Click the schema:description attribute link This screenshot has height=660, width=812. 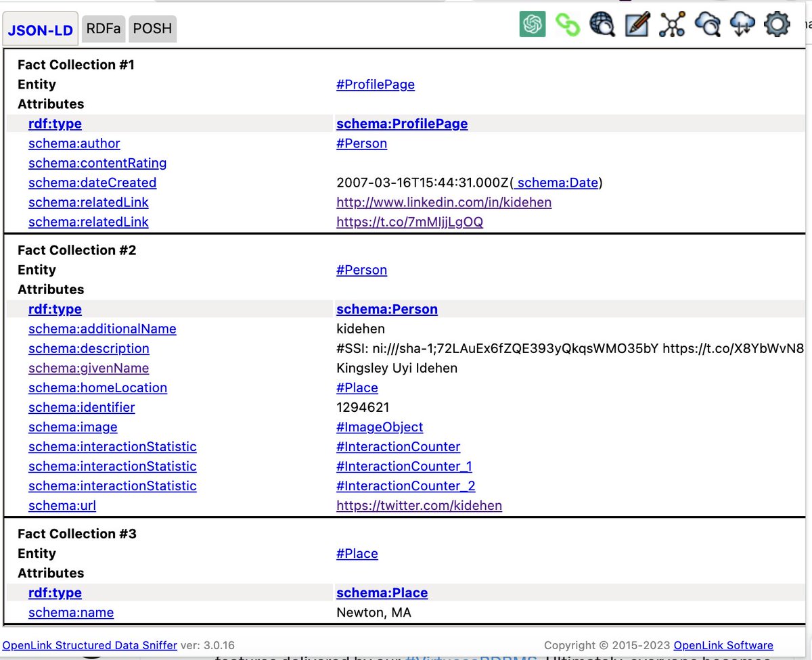(89, 348)
